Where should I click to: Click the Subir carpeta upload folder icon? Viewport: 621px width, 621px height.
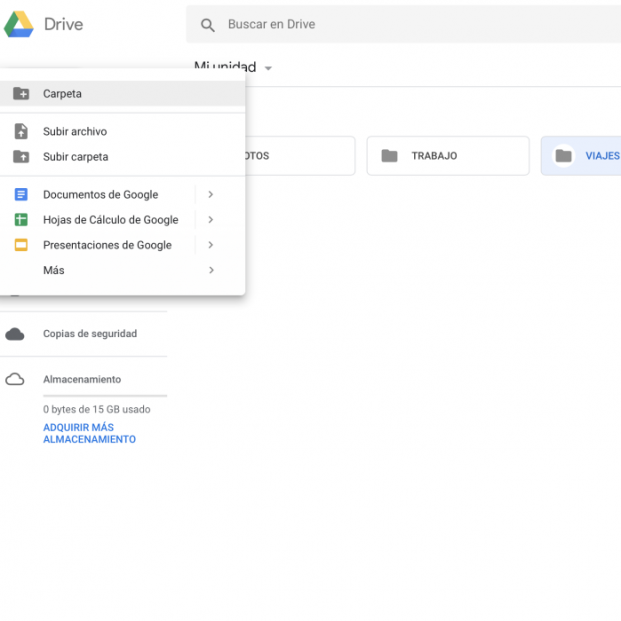pyautogui.click(x=21, y=157)
